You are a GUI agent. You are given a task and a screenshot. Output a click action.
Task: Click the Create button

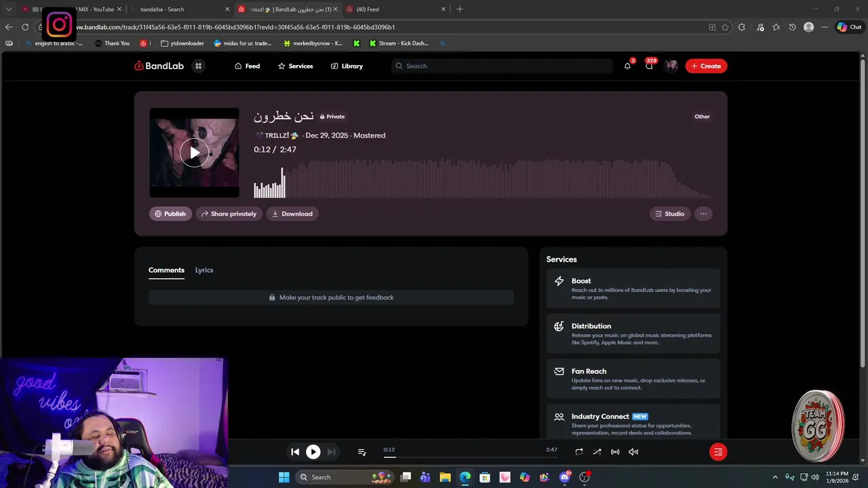pos(706,66)
